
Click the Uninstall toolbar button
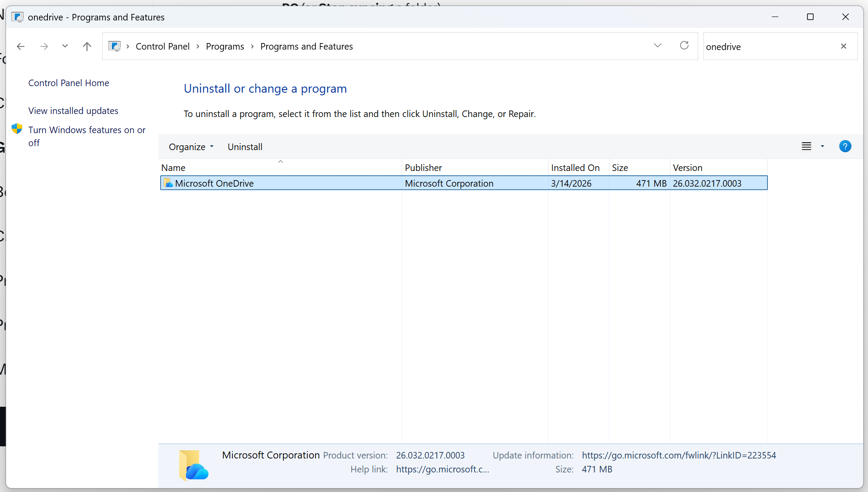pos(245,147)
